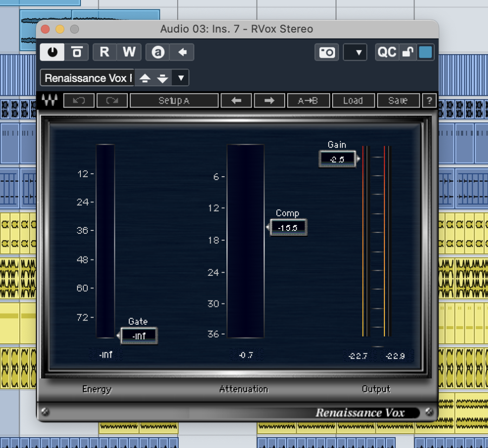This screenshot has height=448, width=488.
Task: Click the camera snapshot icon
Action: (327, 52)
